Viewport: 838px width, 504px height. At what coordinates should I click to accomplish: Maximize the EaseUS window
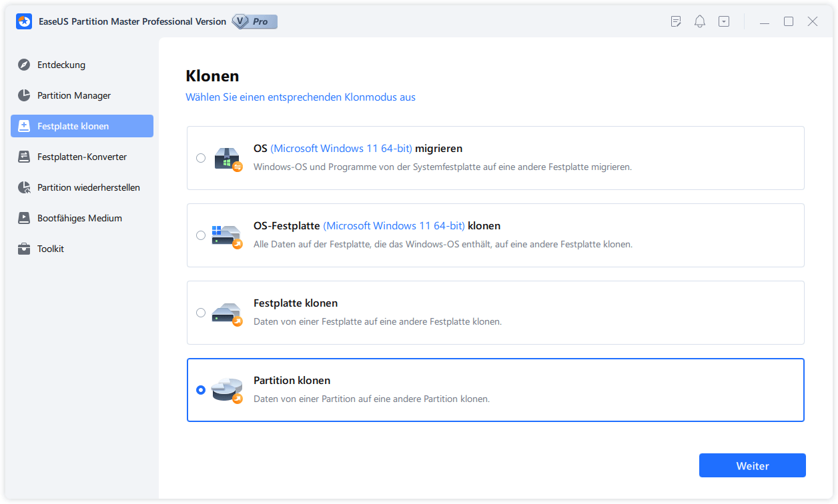pyautogui.click(x=789, y=21)
